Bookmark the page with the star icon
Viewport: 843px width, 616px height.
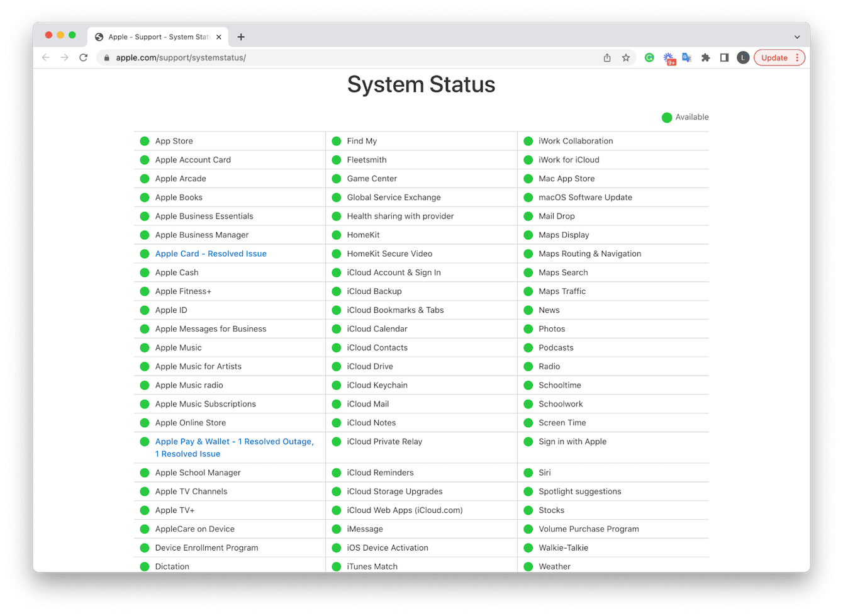(625, 57)
